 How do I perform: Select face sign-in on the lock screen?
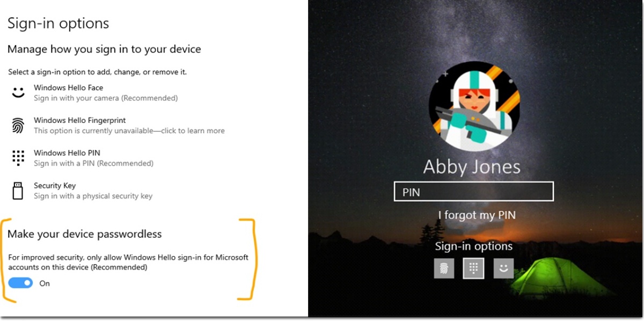pyautogui.click(x=503, y=267)
